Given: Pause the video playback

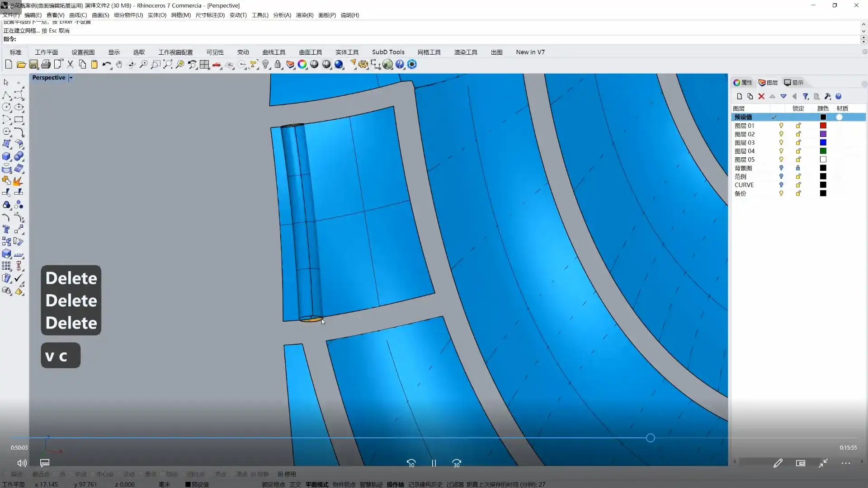Looking at the screenshot, I should (x=434, y=463).
